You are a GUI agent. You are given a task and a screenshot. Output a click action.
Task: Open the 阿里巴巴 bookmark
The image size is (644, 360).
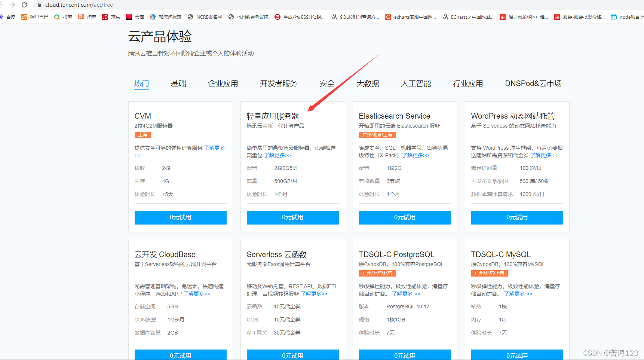point(35,17)
